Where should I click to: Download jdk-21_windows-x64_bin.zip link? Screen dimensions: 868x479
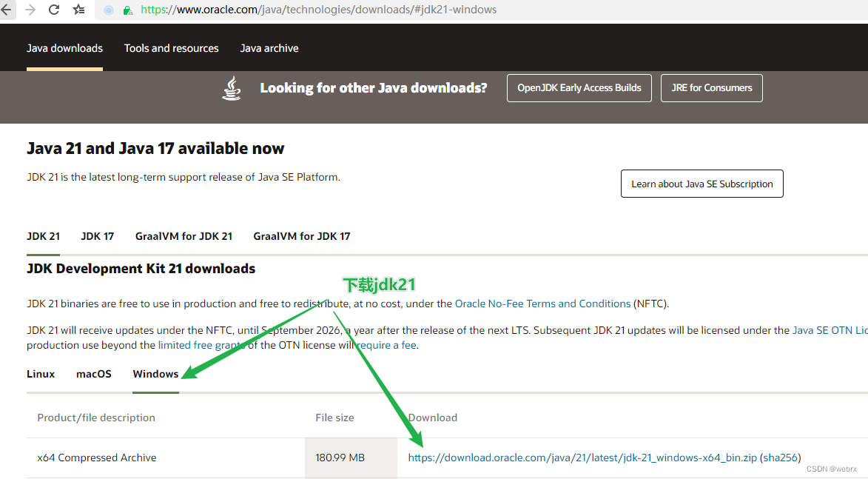click(582, 458)
